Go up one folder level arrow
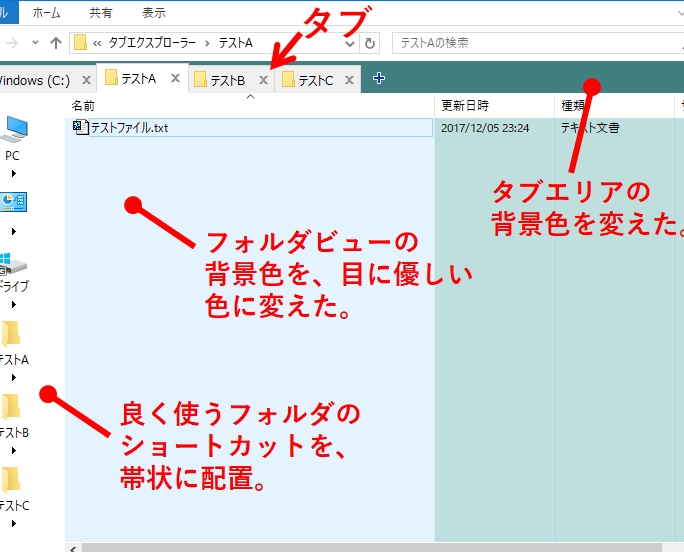This screenshot has height=552, width=684. [x=56, y=43]
